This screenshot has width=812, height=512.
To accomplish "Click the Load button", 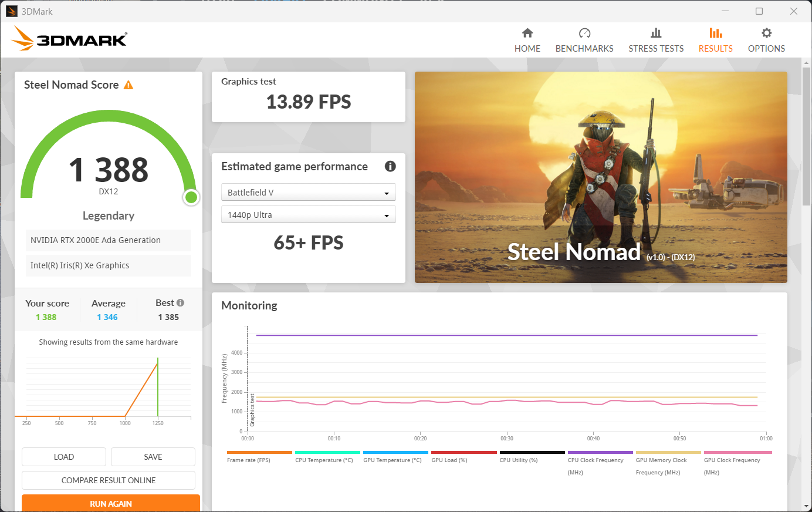I will click(x=64, y=457).
